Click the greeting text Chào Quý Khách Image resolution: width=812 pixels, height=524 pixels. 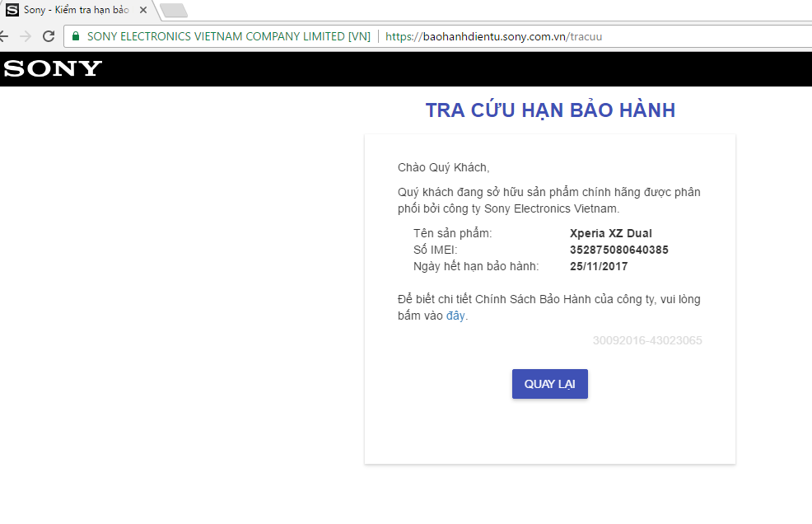point(443,167)
